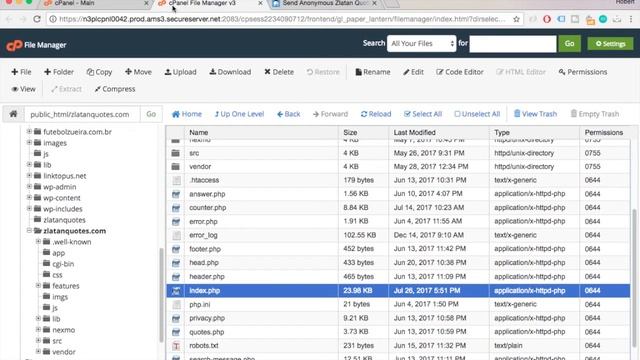Open the Upload dialog
The width and height of the screenshot is (640, 360).
point(180,72)
